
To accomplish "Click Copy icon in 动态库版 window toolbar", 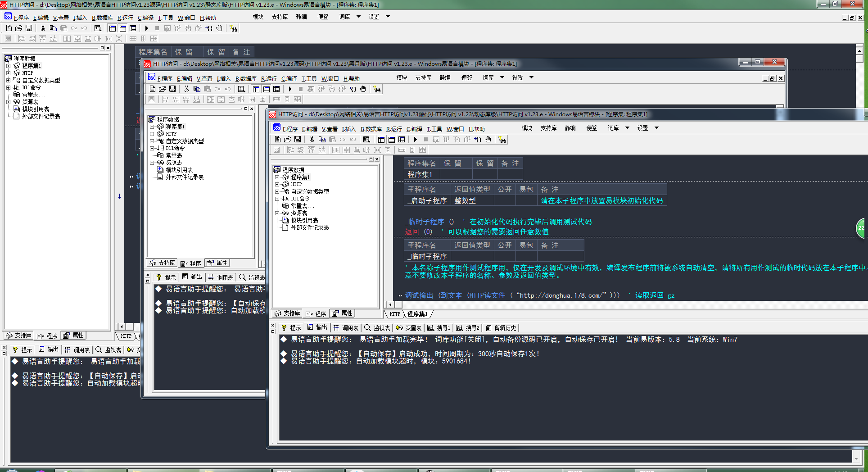I will pyautogui.click(x=322, y=140).
